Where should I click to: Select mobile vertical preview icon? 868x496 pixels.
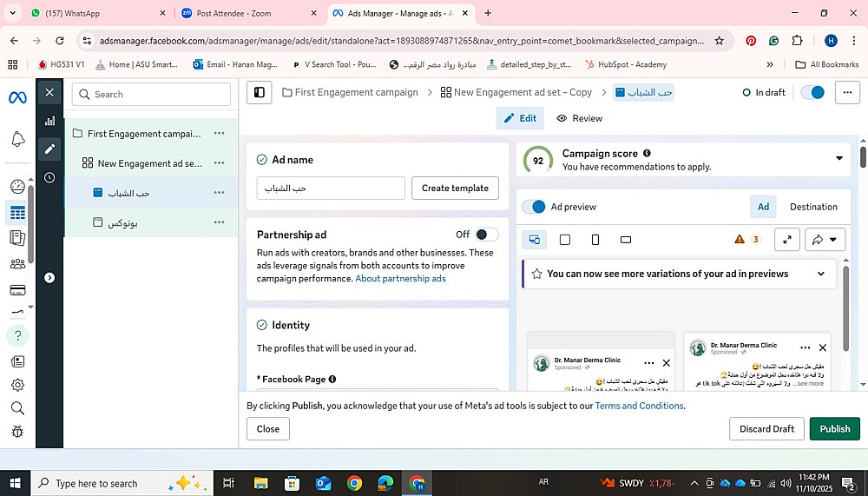595,240
